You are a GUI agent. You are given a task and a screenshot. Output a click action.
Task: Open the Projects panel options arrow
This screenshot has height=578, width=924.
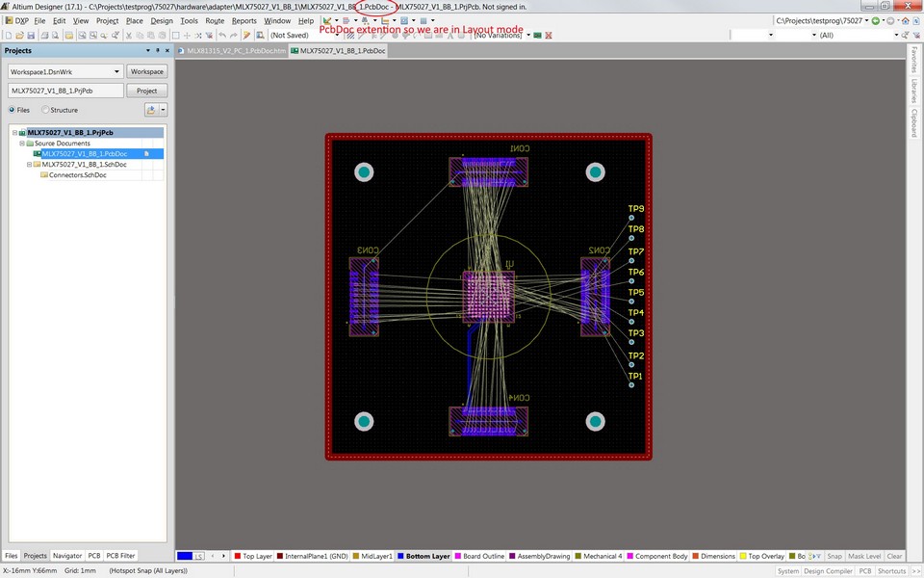(x=148, y=51)
